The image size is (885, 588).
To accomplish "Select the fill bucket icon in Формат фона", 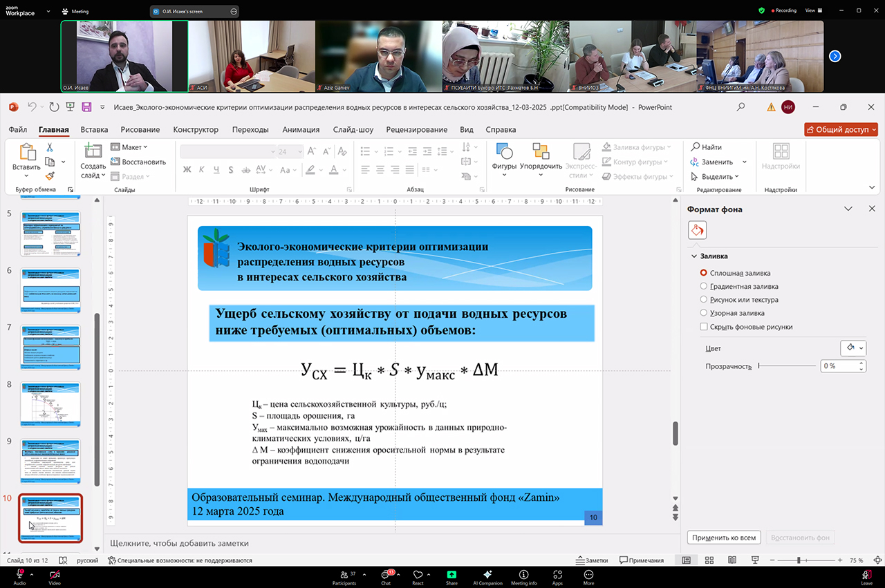I will [697, 230].
